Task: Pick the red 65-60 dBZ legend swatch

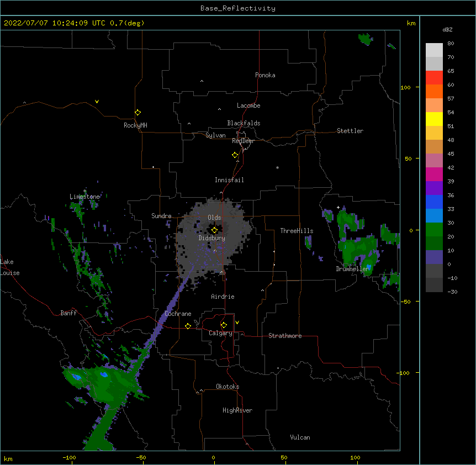Action: point(434,78)
